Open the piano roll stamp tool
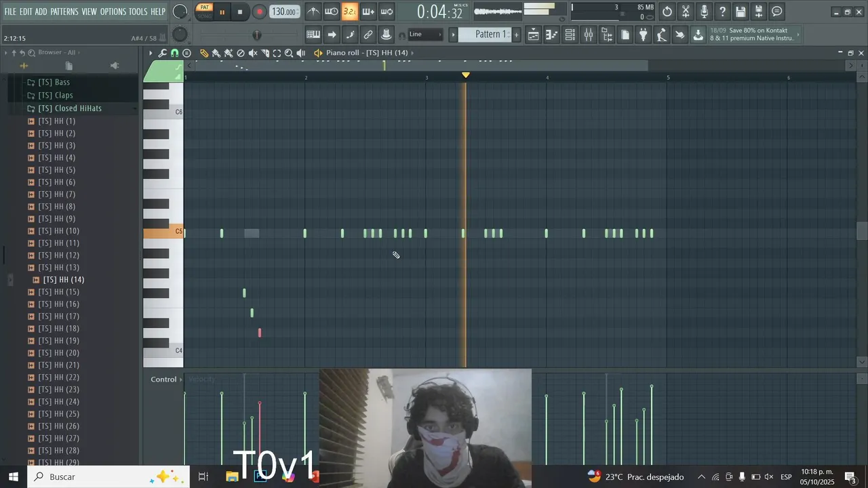 (186, 53)
